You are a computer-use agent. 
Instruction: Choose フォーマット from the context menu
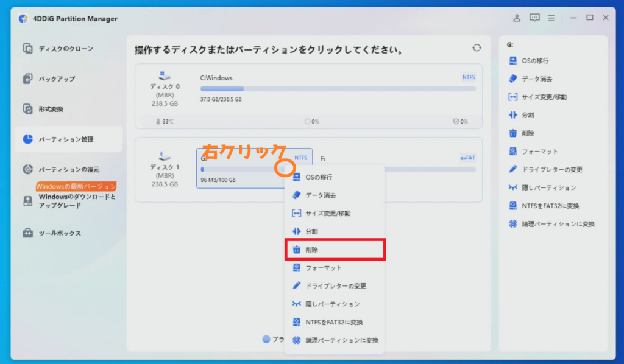click(323, 268)
